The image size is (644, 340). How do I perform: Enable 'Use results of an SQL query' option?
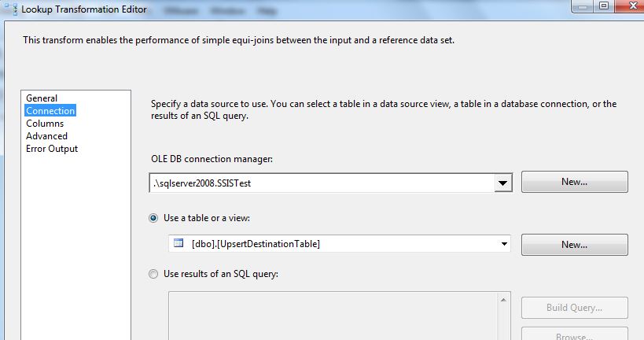coord(153,274)
